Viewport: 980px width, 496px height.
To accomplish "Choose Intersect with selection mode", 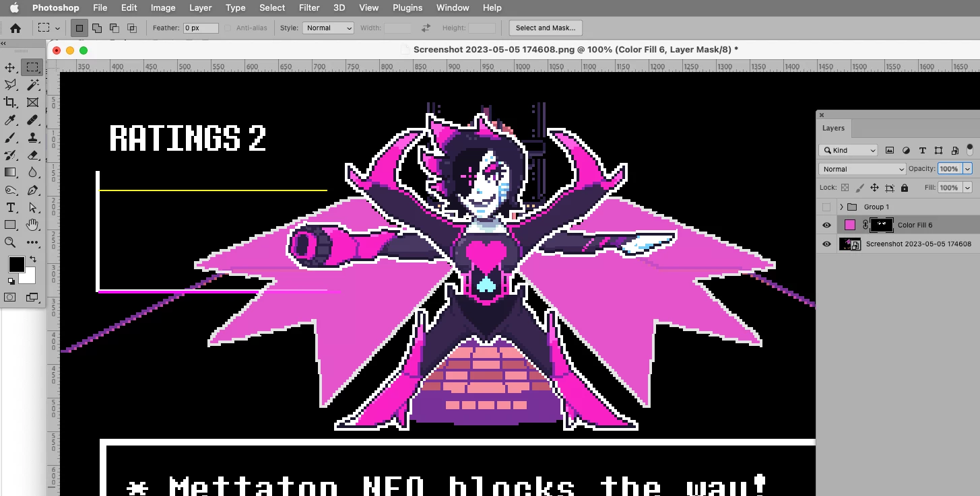I will pos(132,28).
